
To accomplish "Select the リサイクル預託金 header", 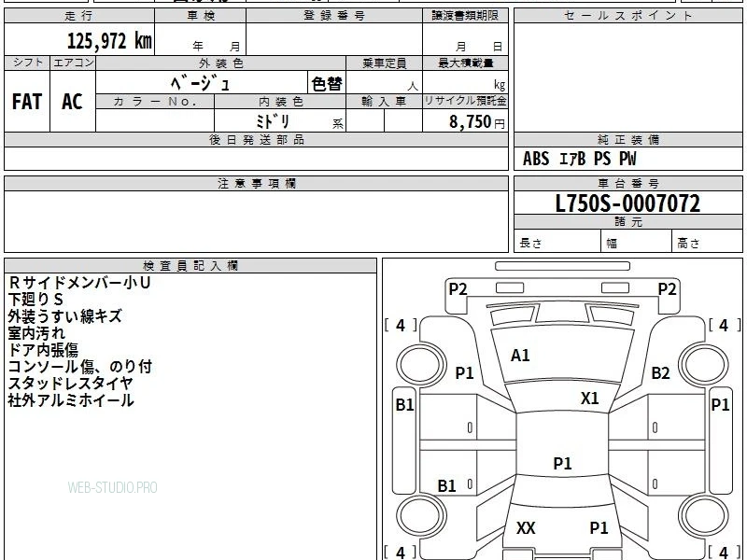I will coord(465,101).
